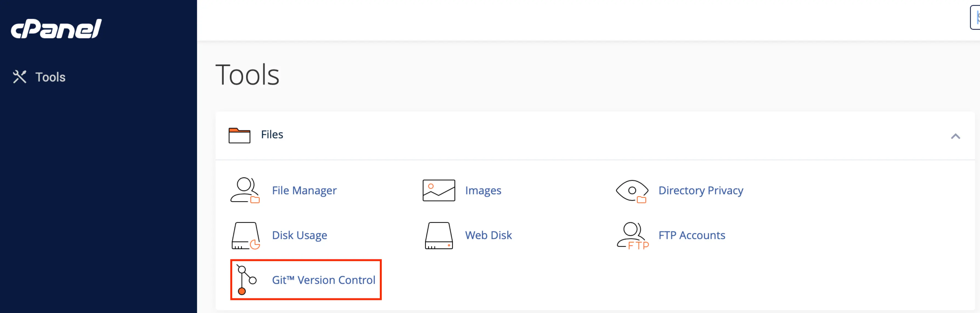Click the File Manager icon

tap(245, 190)
